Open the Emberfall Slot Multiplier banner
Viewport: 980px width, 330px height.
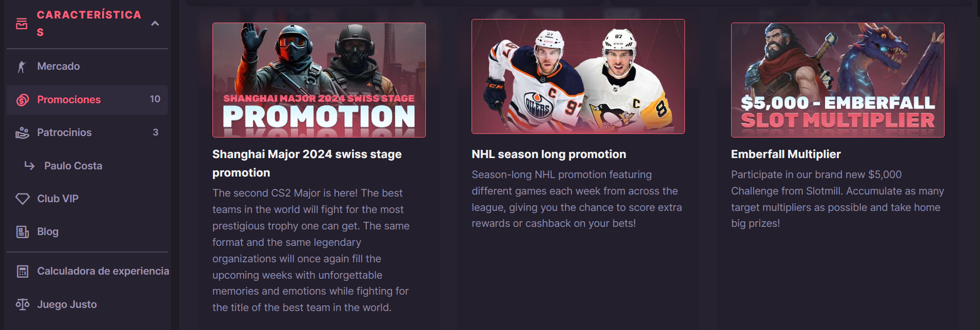[x=837, y=80]
